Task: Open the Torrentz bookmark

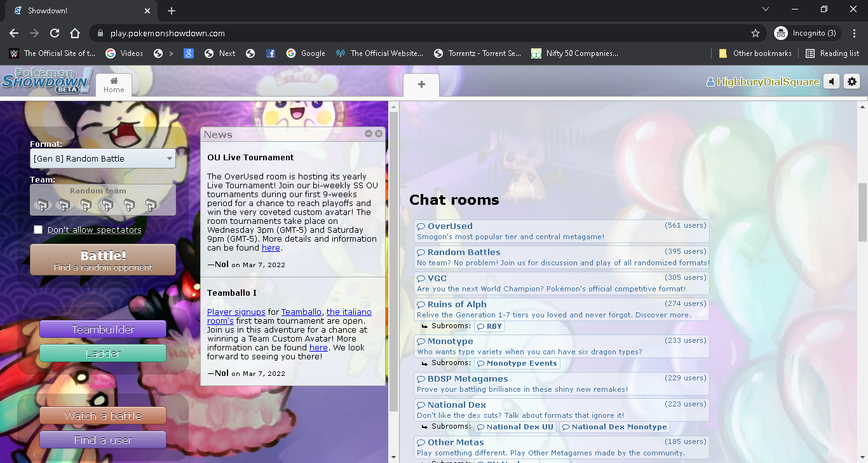Action: tap(478, 53)
